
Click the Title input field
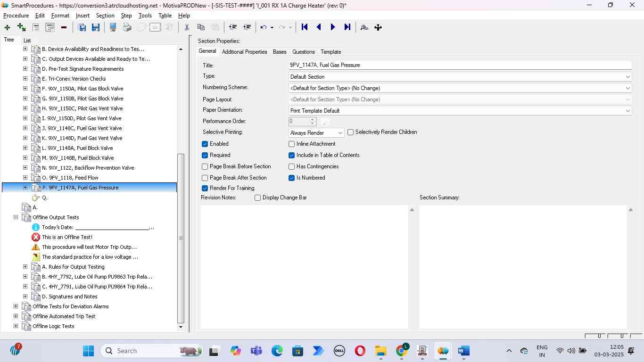coord(460,65)
